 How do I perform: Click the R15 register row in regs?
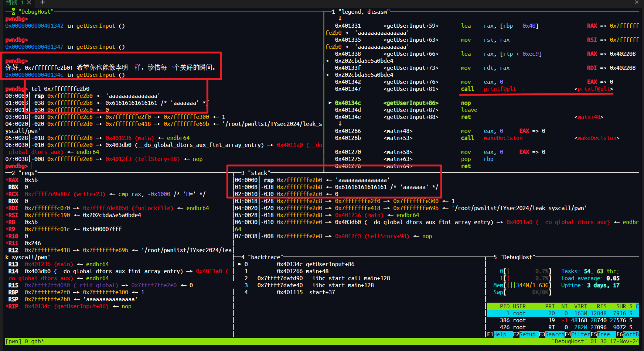100,285
